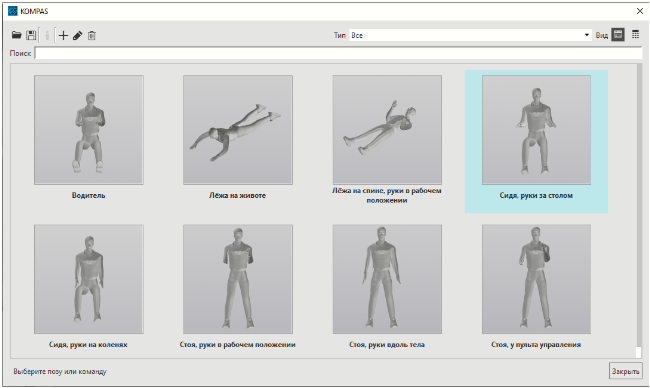Select Стоя, руки в рабочем положении thumbnail
The image size is (650, 388).
tap(238, 279)
